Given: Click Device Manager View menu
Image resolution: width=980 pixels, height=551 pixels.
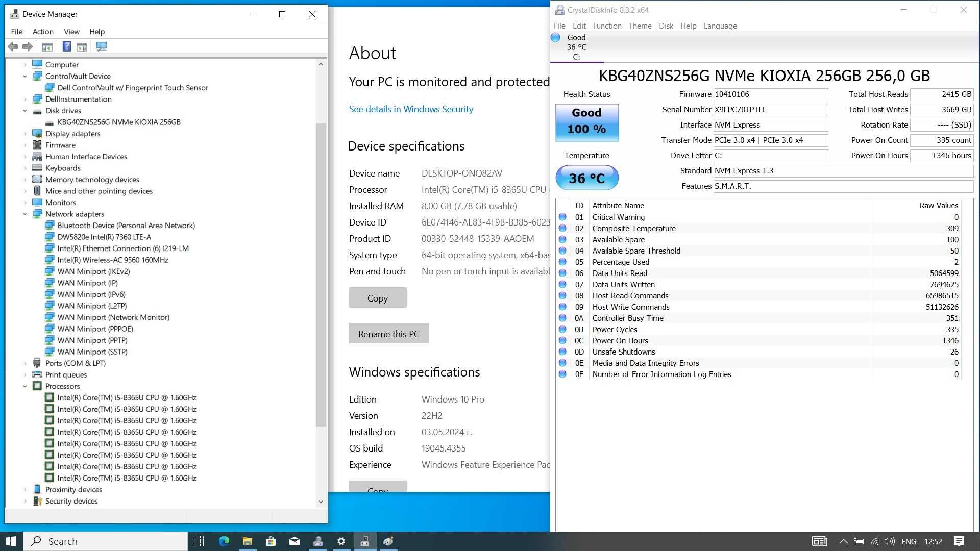Looking at the screenshot, I should point(71,31).
